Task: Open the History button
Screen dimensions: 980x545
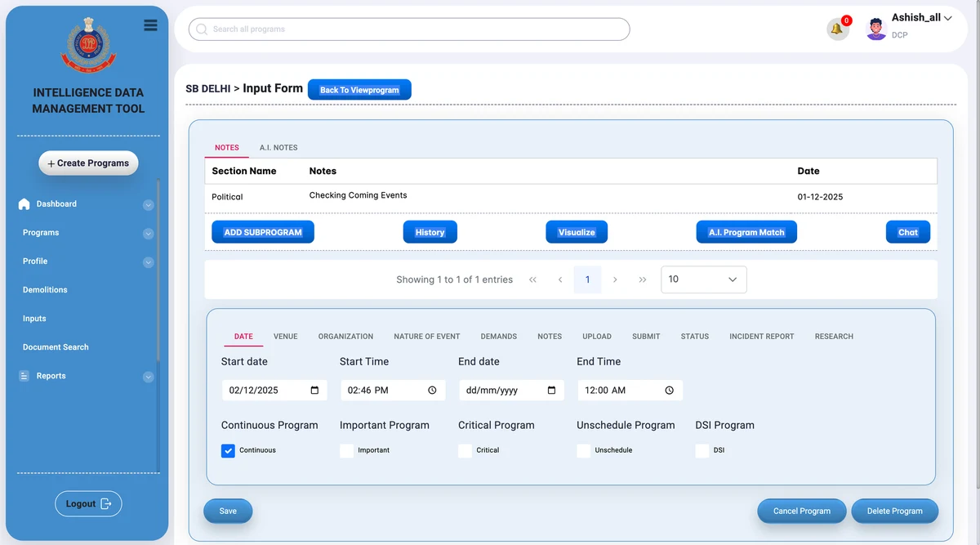Action: 430,232
